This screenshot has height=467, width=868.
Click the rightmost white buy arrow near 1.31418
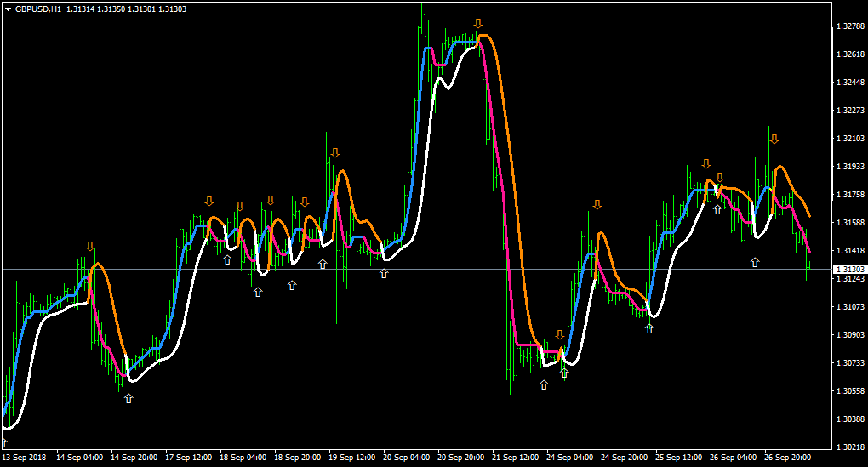tap(755, 262)
